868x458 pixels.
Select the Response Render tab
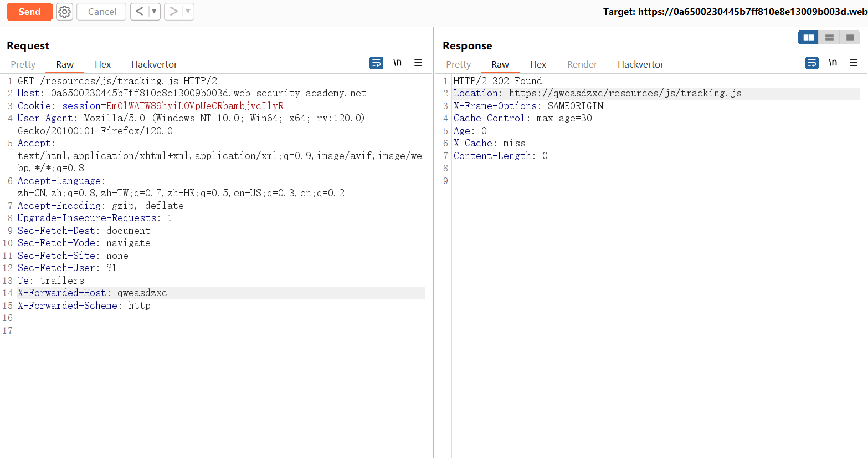tap(582, 64)
